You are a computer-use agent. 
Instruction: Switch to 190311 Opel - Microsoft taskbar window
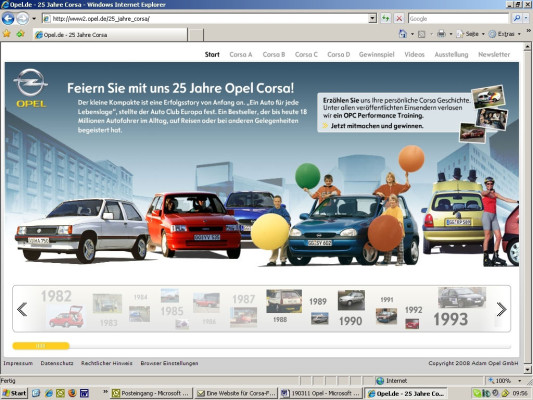coord(322,393)
